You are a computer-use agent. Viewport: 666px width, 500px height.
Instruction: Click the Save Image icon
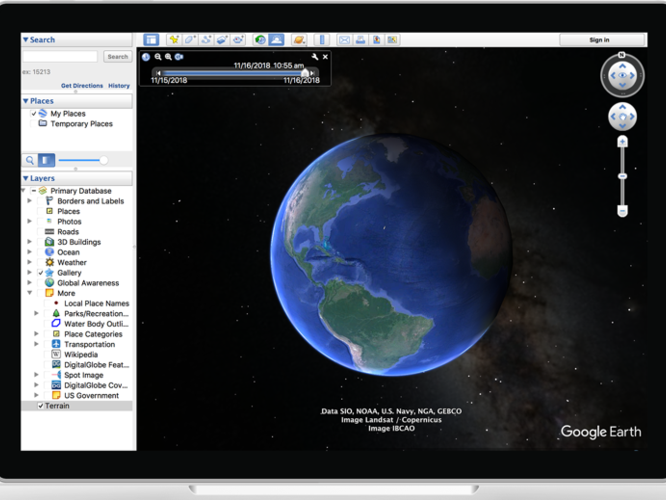(376, 40)
